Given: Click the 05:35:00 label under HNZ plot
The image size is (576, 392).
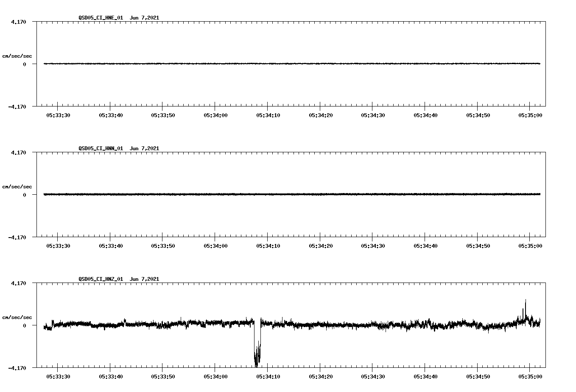Looking at the screenshot, I should click(x=531, y=377).
